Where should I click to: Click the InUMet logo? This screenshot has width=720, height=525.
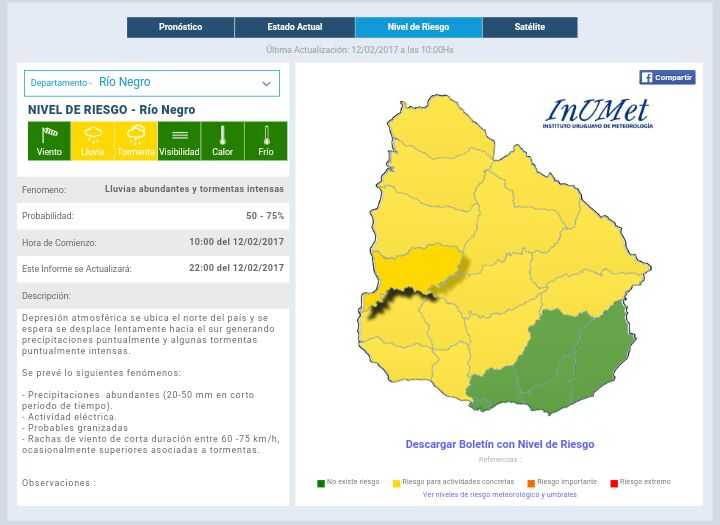pos(597,113)
